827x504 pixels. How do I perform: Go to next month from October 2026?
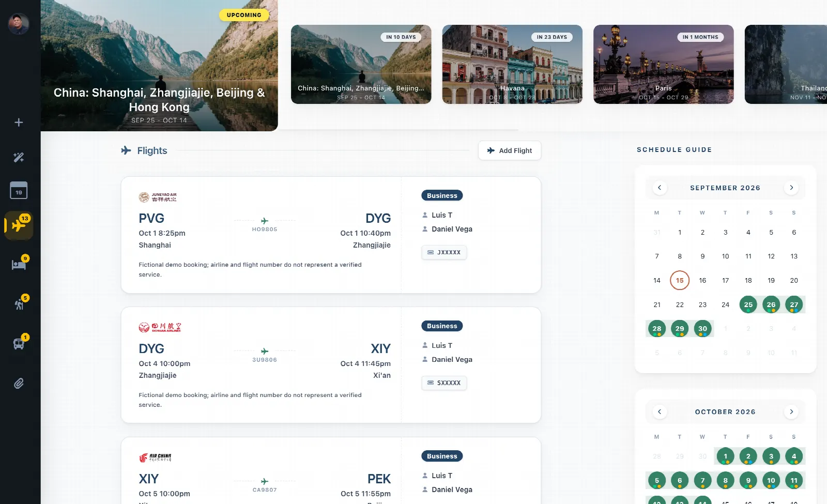coord(791,412)
